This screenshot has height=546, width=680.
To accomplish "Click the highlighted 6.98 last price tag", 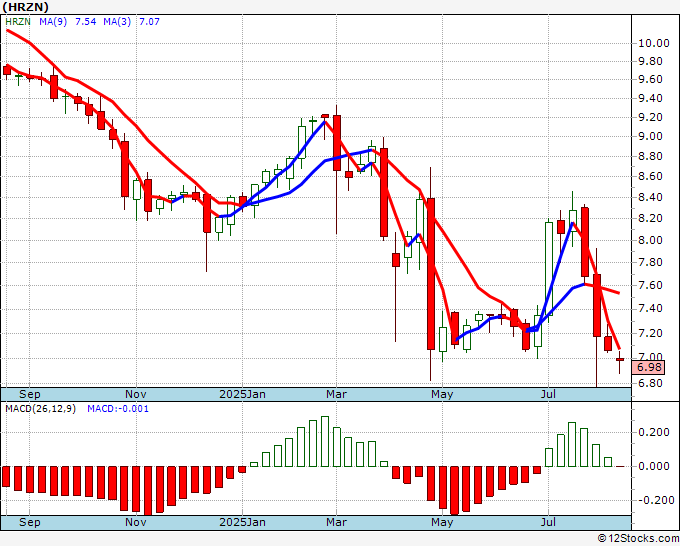I will tap(649, 368).
